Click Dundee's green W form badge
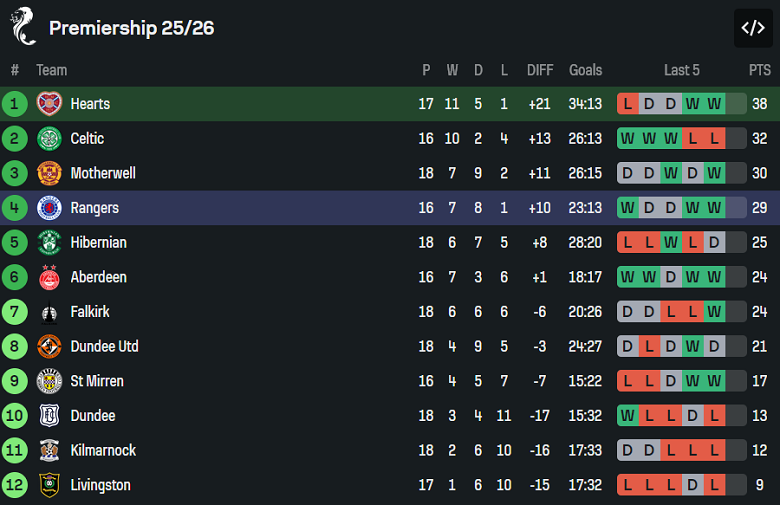Screen dimensions: 780x505 pos(628,416)
